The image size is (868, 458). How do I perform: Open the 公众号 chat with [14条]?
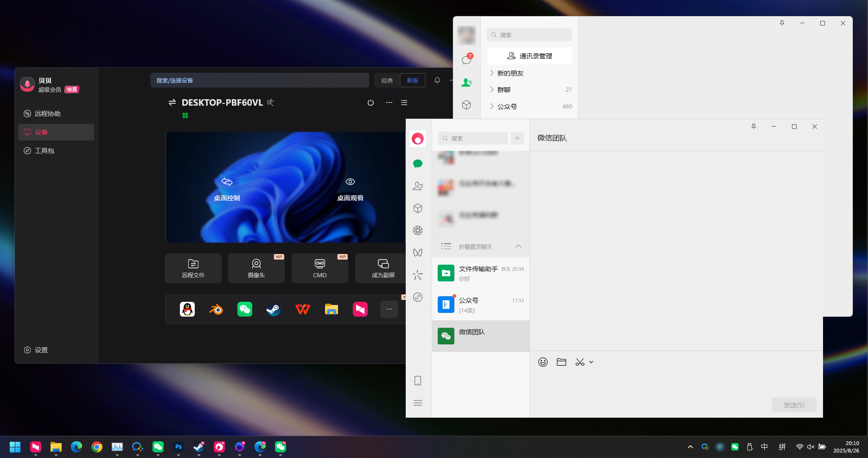coord(481,305)
